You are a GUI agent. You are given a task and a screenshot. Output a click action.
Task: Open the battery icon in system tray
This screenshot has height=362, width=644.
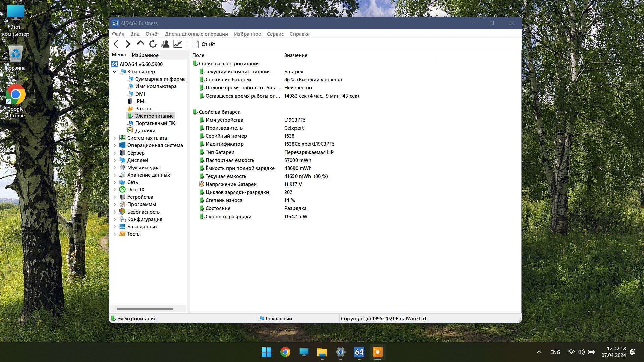[591, 352]
